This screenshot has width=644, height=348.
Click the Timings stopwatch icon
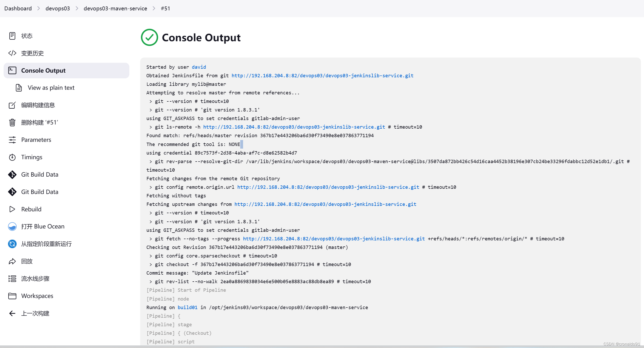click(12, 157)
